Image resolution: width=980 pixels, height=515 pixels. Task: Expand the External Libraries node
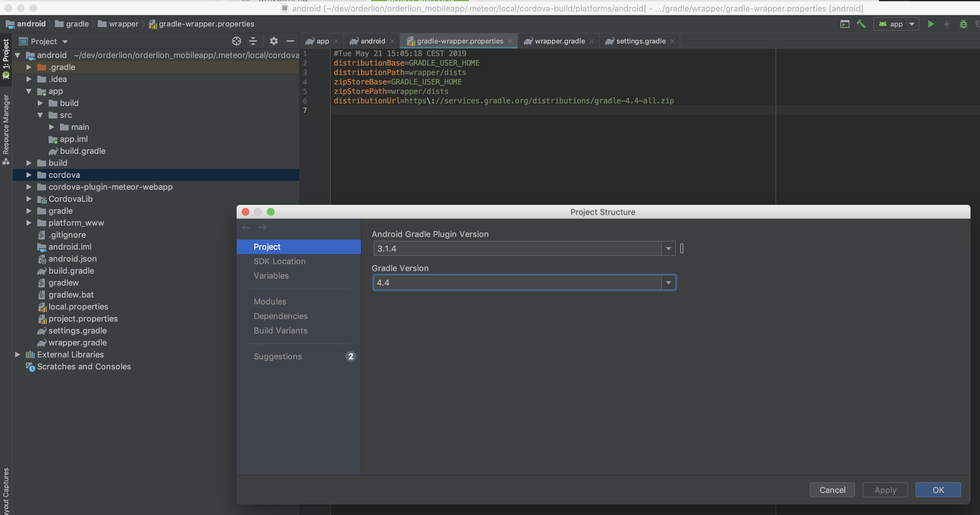coord(17,354)
